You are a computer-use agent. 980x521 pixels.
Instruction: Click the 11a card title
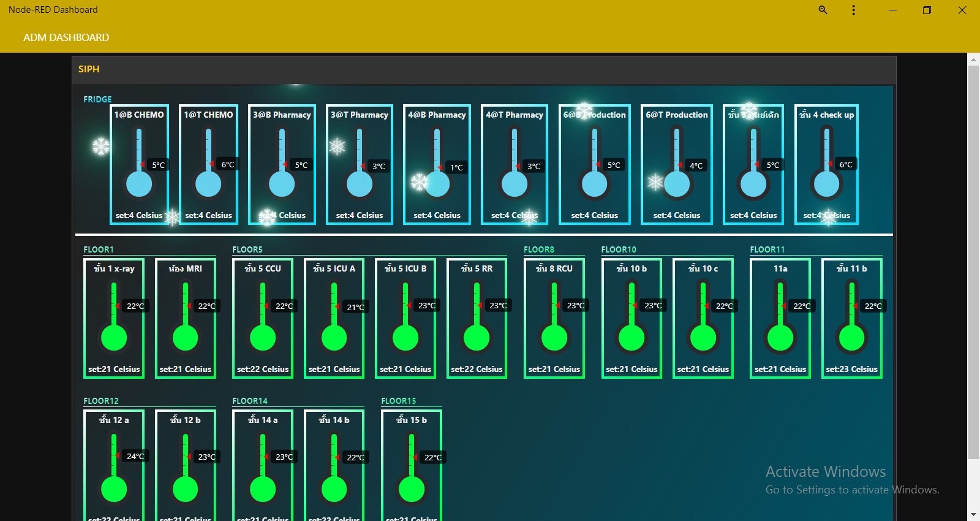pyautogui.click(x=780, y=268)
